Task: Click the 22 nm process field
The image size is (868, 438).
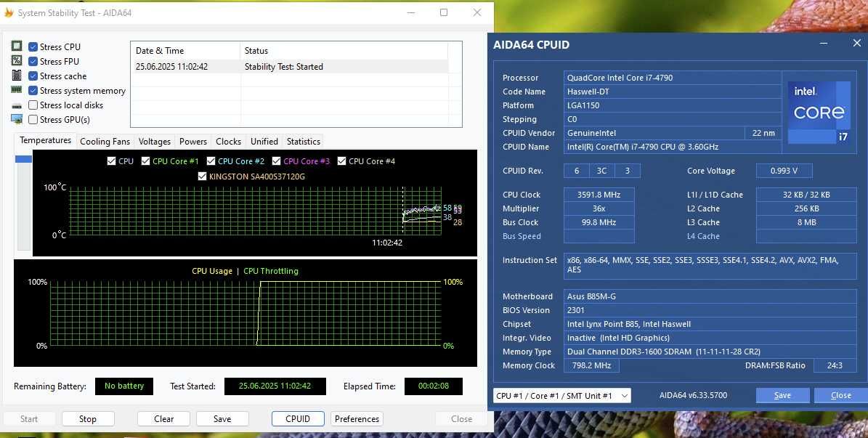Action: point(763,133)
